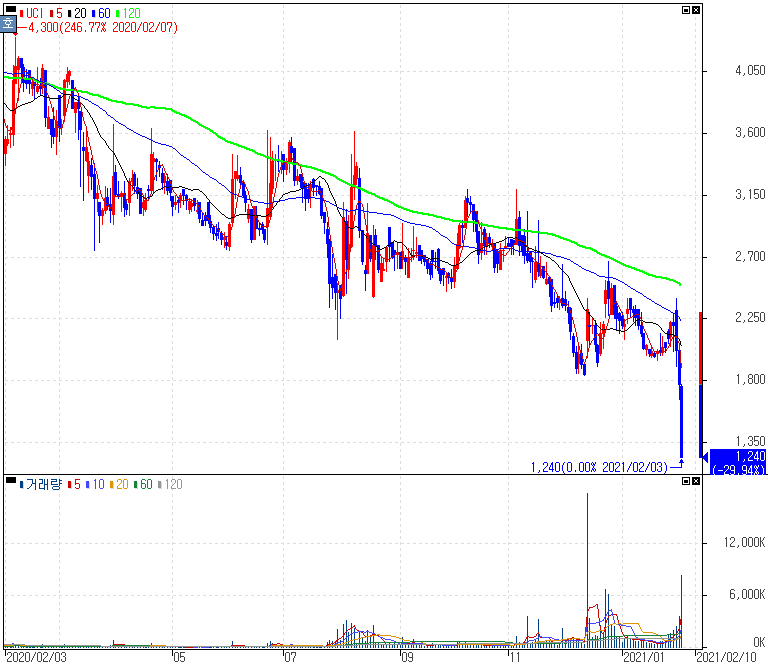The height and width of the screenshot is (664, 768).
Task: Click the 2020/02/03 start date label
Action: point(36,657)
